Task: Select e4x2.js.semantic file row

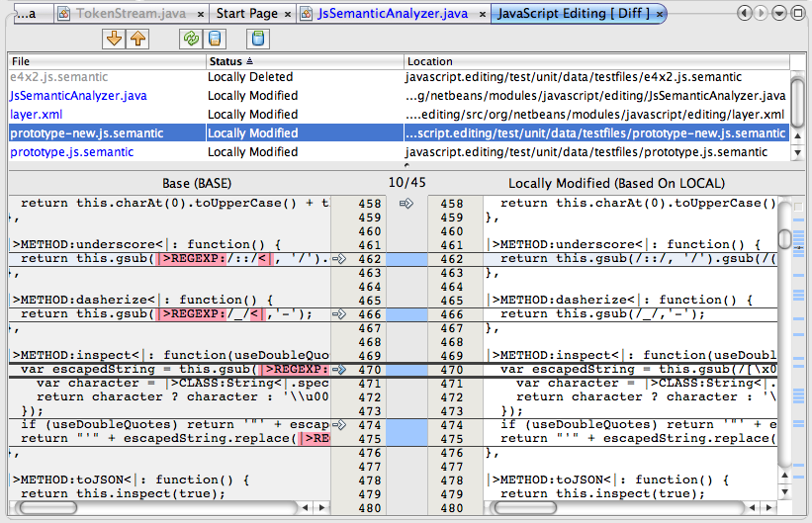Action: (399, 77)
